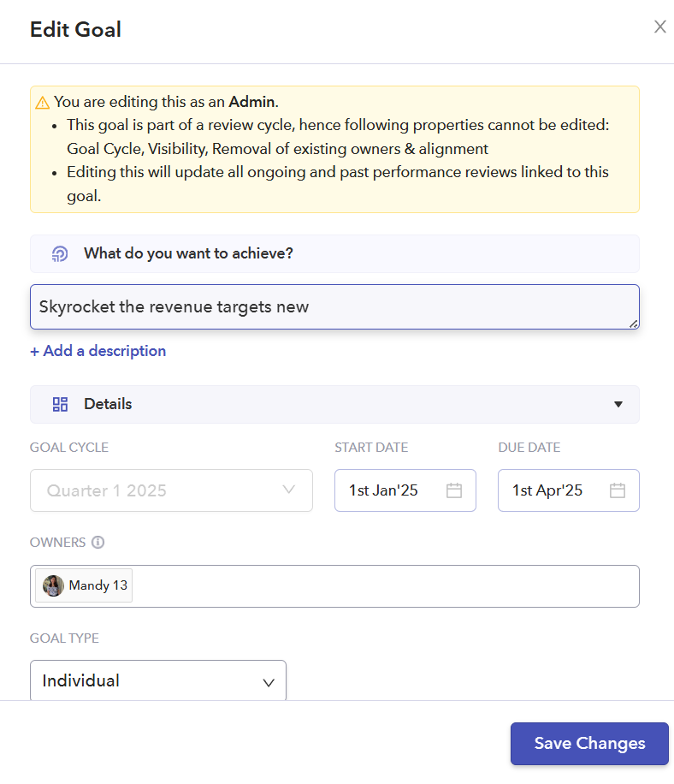Click the goal title textarea resize handle
Image resolution: width=674 pixels, height=784 pixels.
pyautogui.click(x=634, y=324)
